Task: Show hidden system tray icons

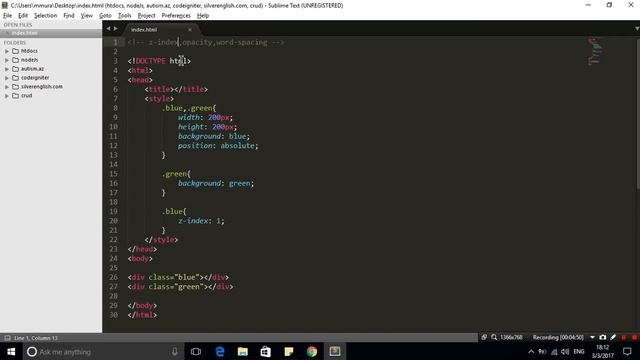Action: coord(531,351)
